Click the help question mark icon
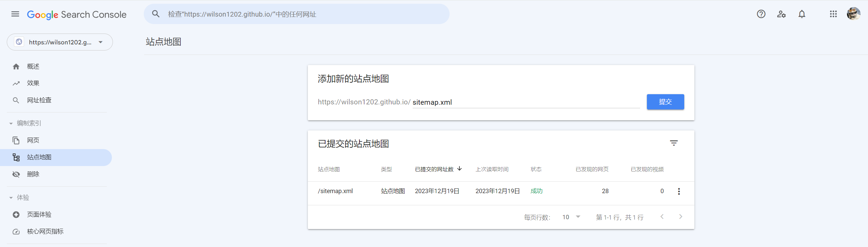 (761, 14)
